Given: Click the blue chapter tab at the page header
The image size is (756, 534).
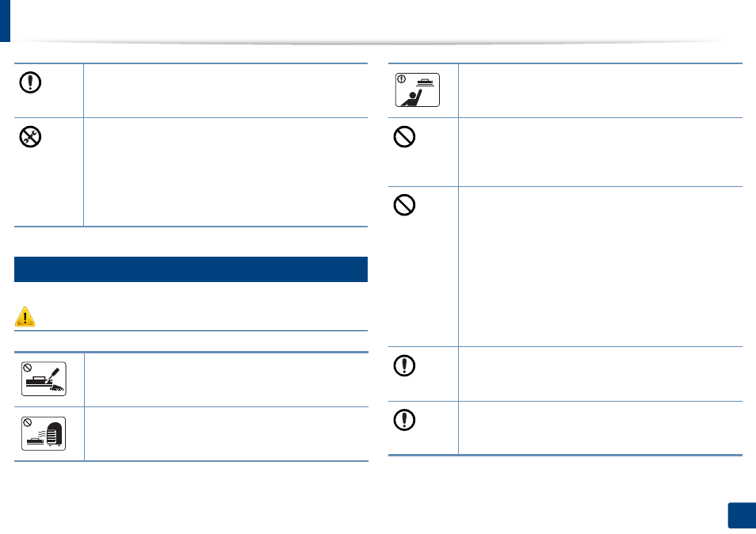Looking at the screenshot, I should (x=5, y=21).
